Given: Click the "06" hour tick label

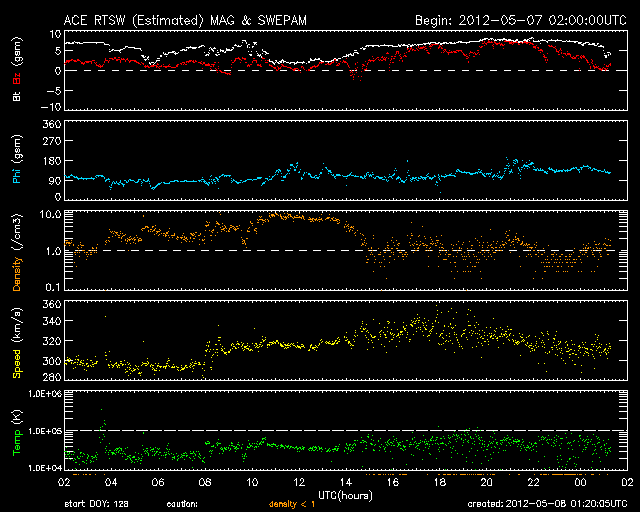Looking at the screenshot, I should pos(158,483).
